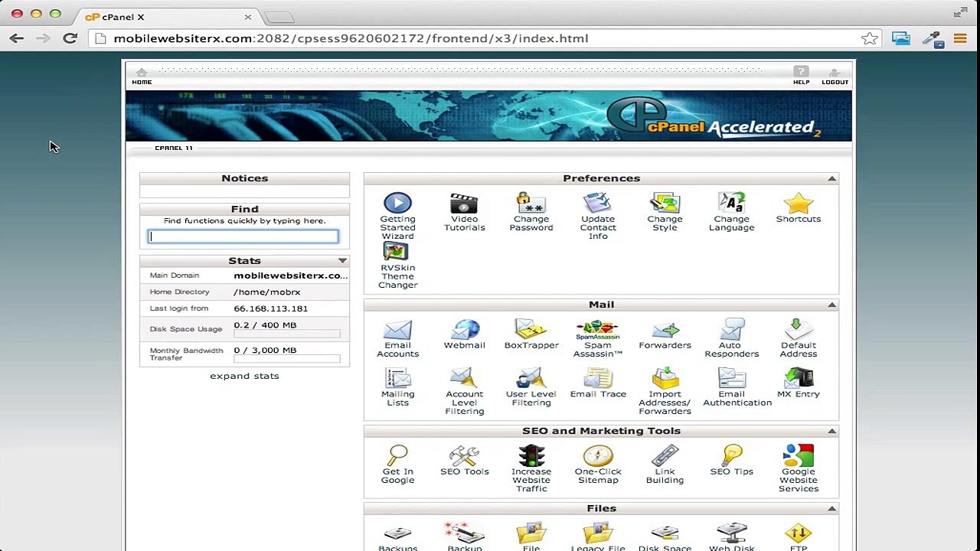This screenshot has width=980, height=551.
Task: Open Google Website Services
Action: 798,468
